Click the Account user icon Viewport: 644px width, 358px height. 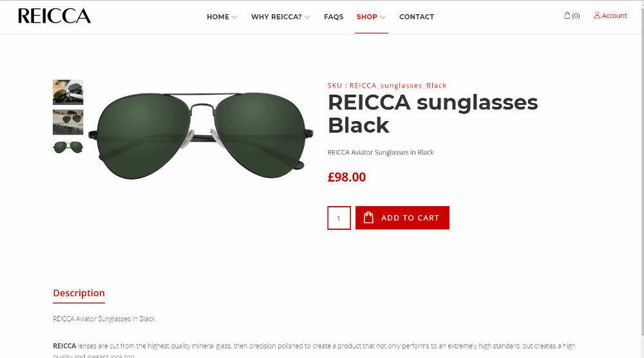tap(597, 15)
